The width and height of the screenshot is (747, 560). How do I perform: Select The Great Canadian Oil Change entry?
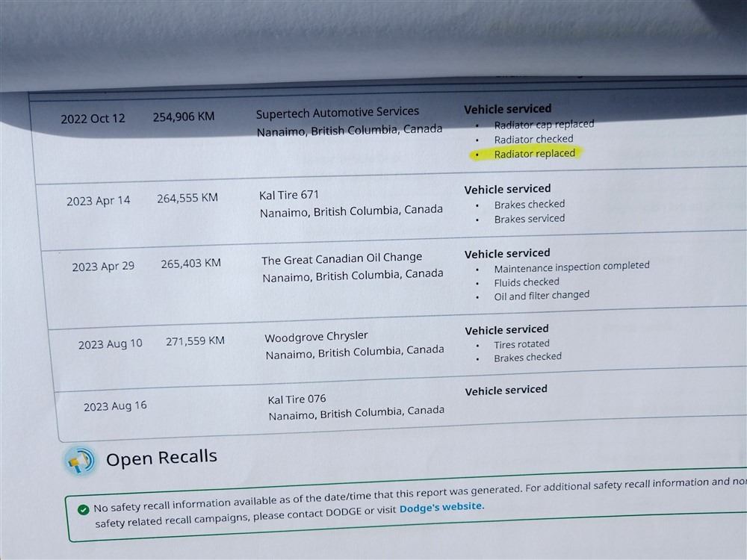(341, 259)
